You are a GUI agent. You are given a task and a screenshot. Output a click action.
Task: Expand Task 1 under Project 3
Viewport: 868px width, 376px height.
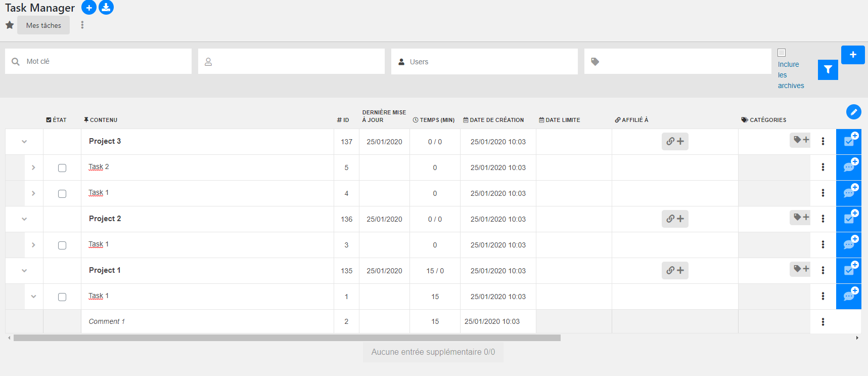33,193
